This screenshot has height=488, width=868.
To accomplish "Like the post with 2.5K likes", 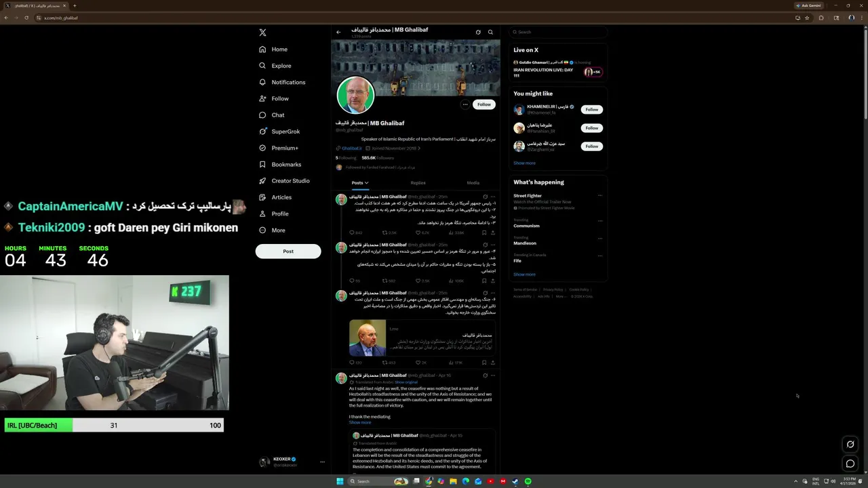I will 418,281.
